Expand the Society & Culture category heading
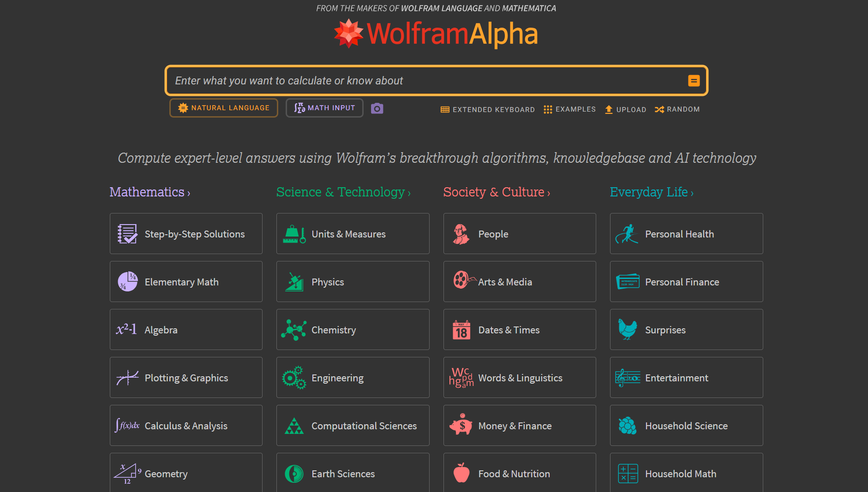The width and height of the screenshot is (868, 492). (x=497, y=192)
